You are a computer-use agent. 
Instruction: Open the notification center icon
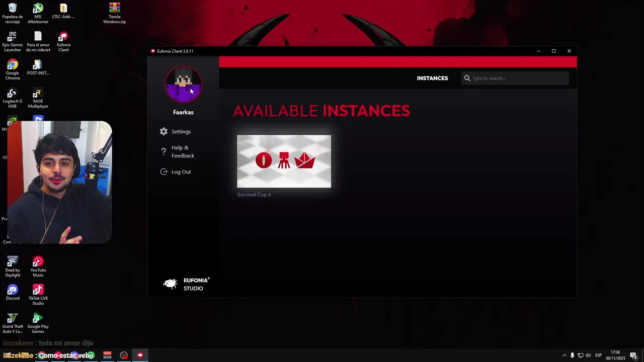pos(634,355)
